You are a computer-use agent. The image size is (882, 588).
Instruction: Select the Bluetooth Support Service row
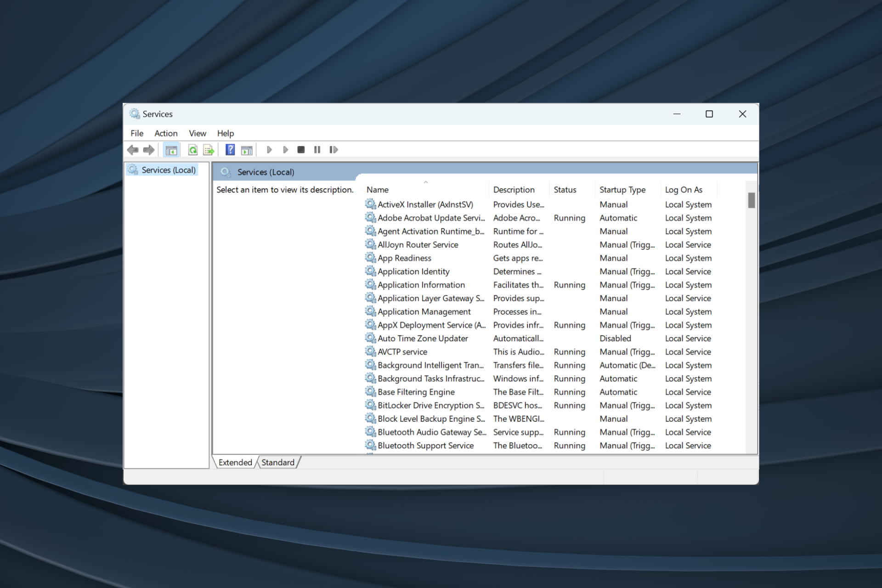point(425,445)
